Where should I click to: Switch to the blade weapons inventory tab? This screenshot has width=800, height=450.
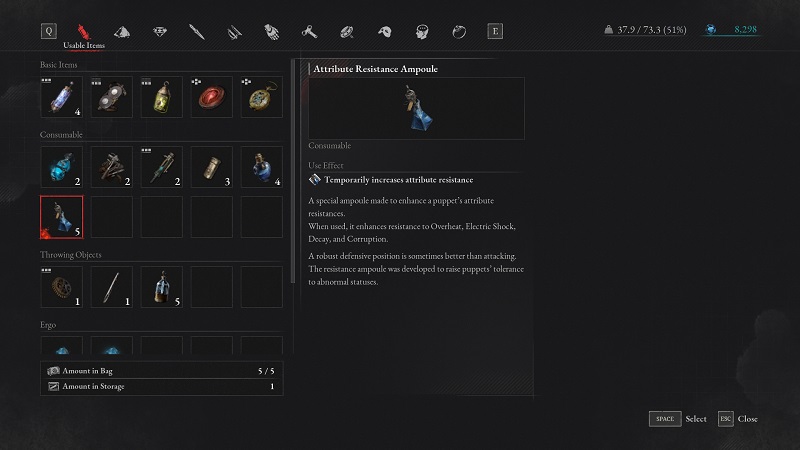point(197,32)
